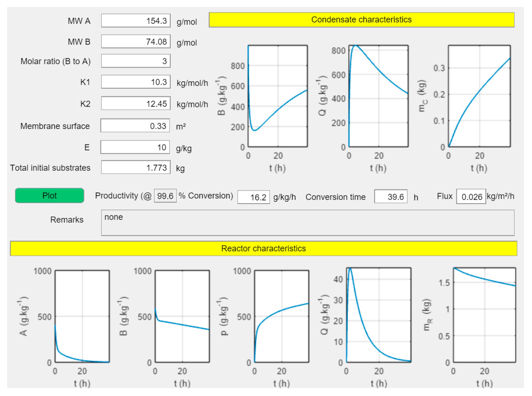Click the green Plot button

(x=49, y=195)
